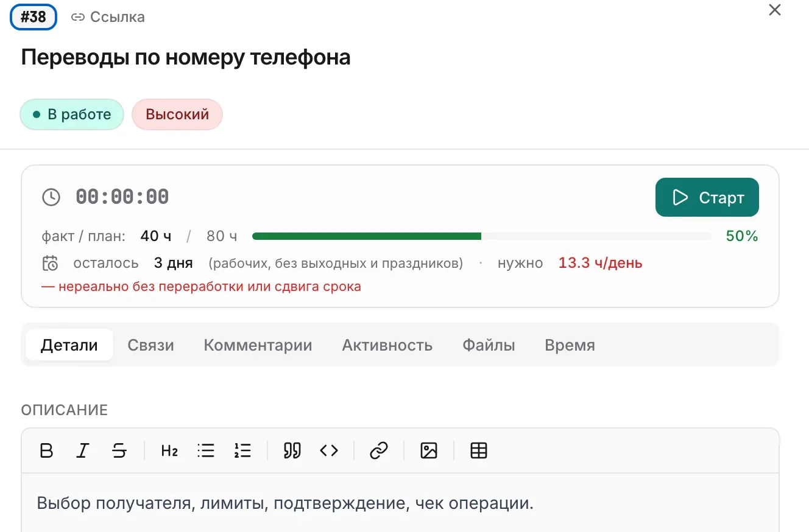Click the 80 ч plan value
The image size is (809, 532).
222,236
